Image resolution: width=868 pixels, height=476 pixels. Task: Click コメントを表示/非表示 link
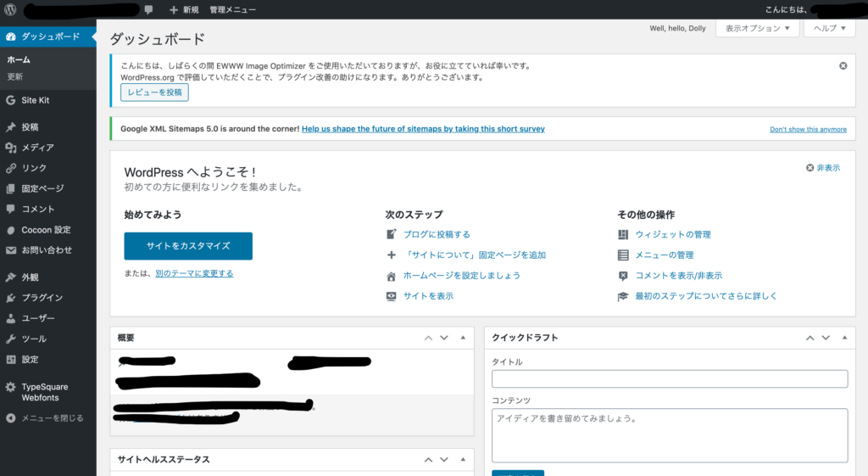[678, 276]
